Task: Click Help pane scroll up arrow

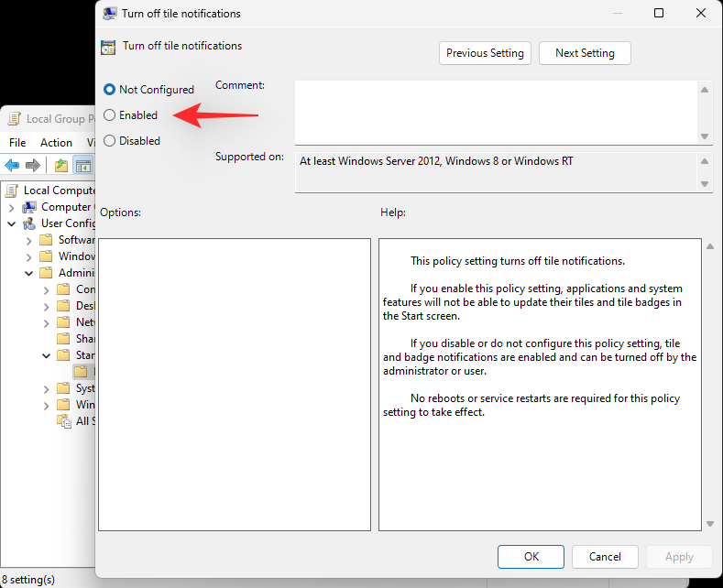Action: click(710, 246)
